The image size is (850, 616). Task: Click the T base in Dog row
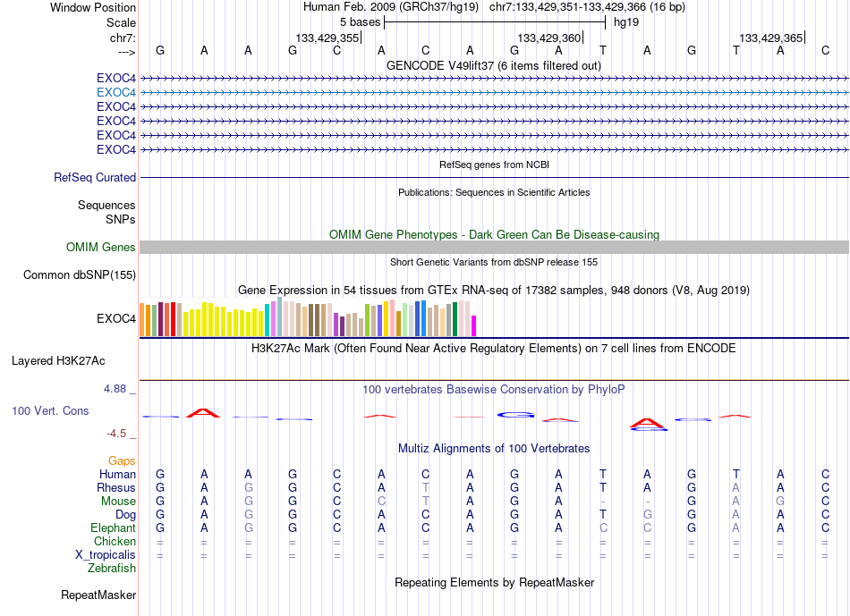click(603, 515)
